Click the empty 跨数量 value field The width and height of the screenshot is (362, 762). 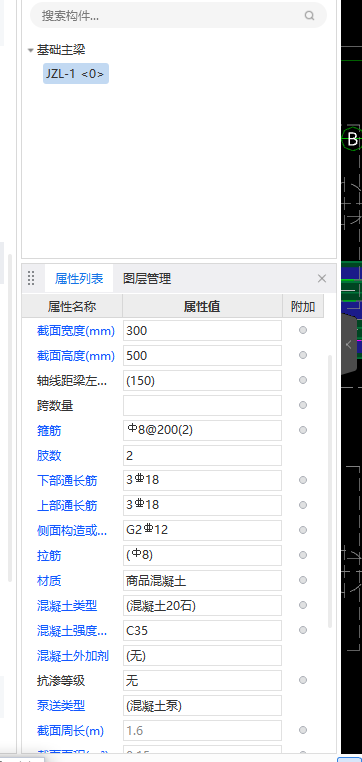point(202,405)
